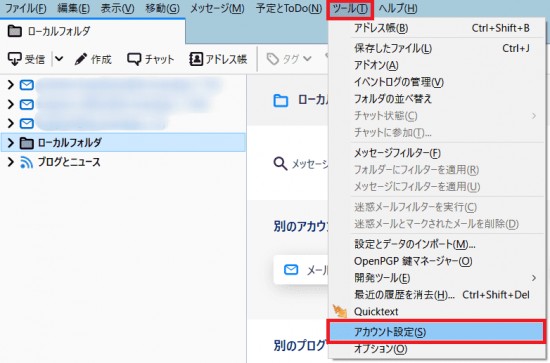Screen dimensions: 550x363
Task: Choose OpenPGP 鍵マネージャー(O) menu entry
Action: click(x=437, y=261)
